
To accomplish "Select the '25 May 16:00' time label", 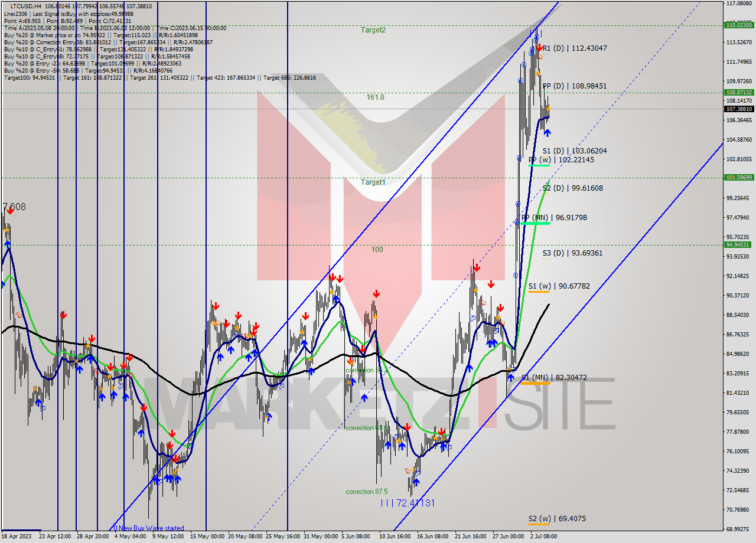I will pyautogui.click(x=282, y=537).
